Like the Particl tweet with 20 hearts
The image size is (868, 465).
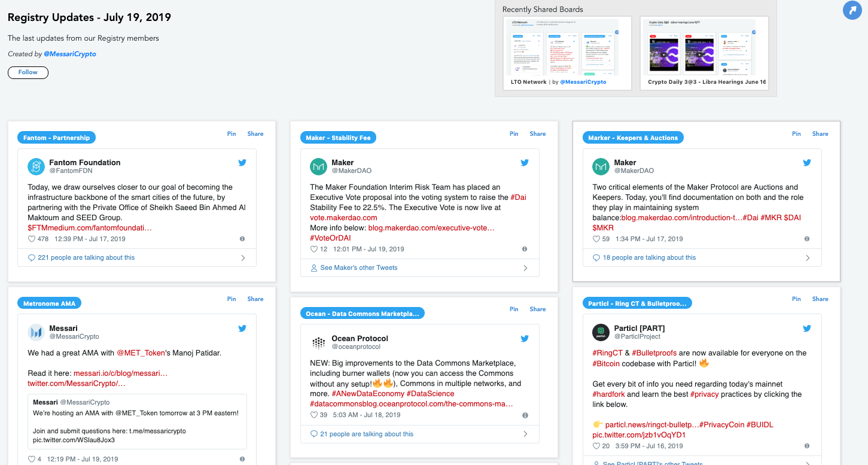pos(596,446)
